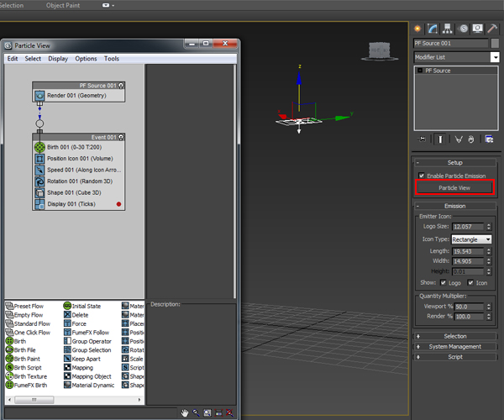Image resolution: width=504 pixels, height=420 pixels.
Task: Toggle PF Source 001 lightbulb on/off
Action: point(121,86)
